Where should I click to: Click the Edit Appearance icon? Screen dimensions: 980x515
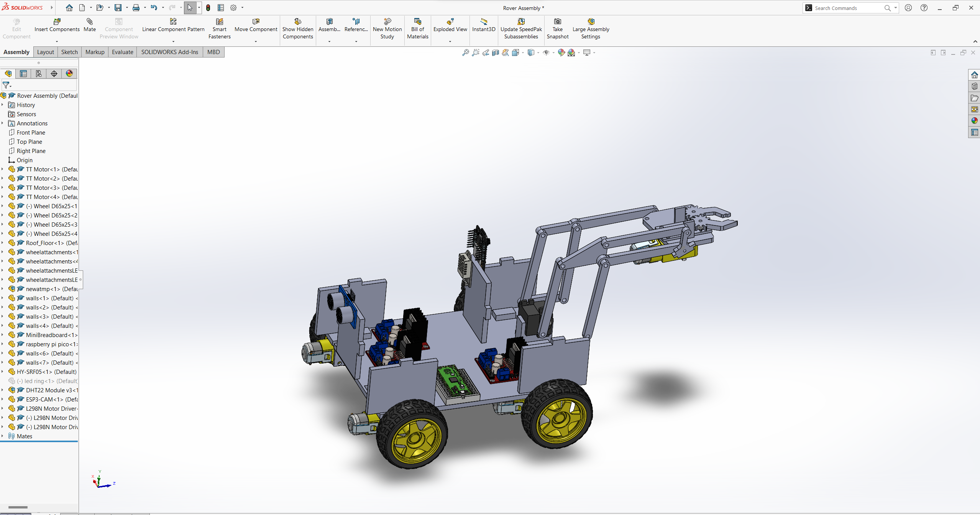(x=561, y=53)
